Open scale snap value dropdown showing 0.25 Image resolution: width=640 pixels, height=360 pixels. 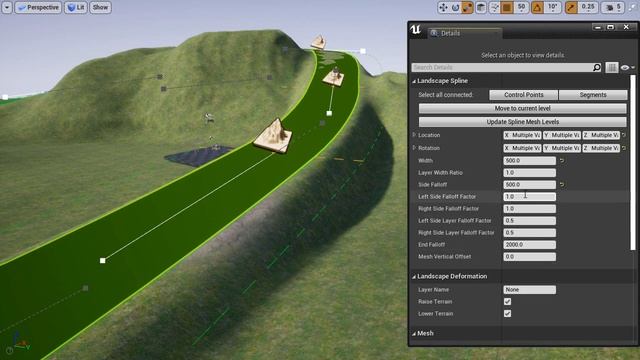point(588,7)
